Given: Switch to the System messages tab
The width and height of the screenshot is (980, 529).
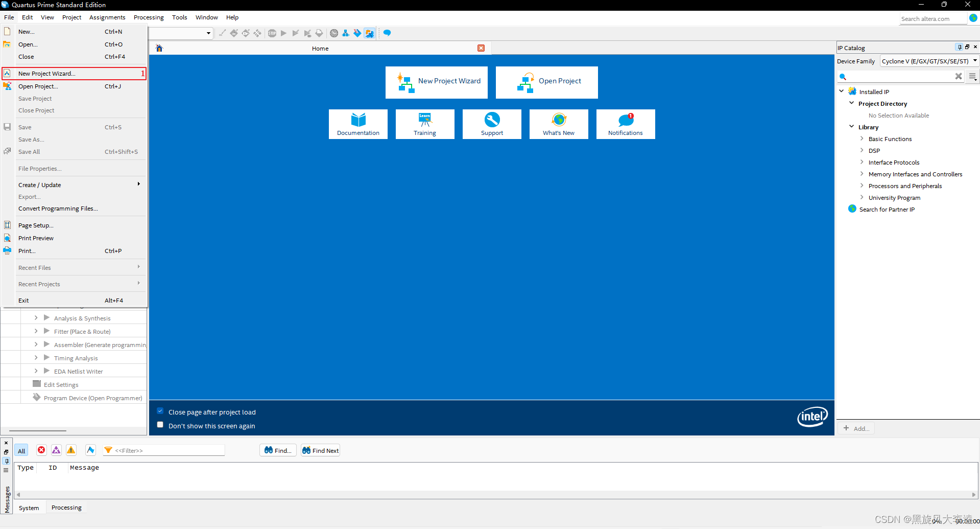Looking at the screenshot, I should 29,508.
